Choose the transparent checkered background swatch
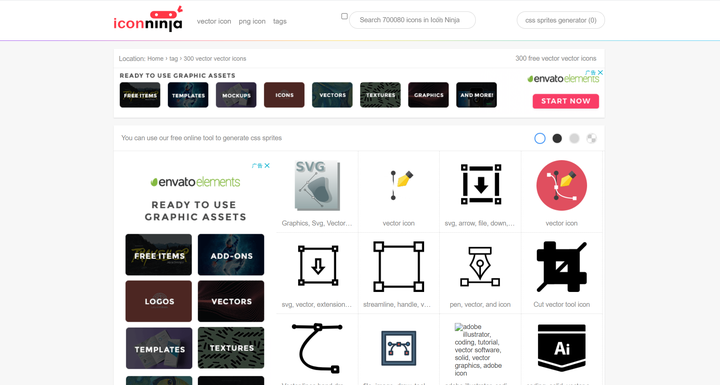The image size is (720, 385). click(x=591, y=138)
